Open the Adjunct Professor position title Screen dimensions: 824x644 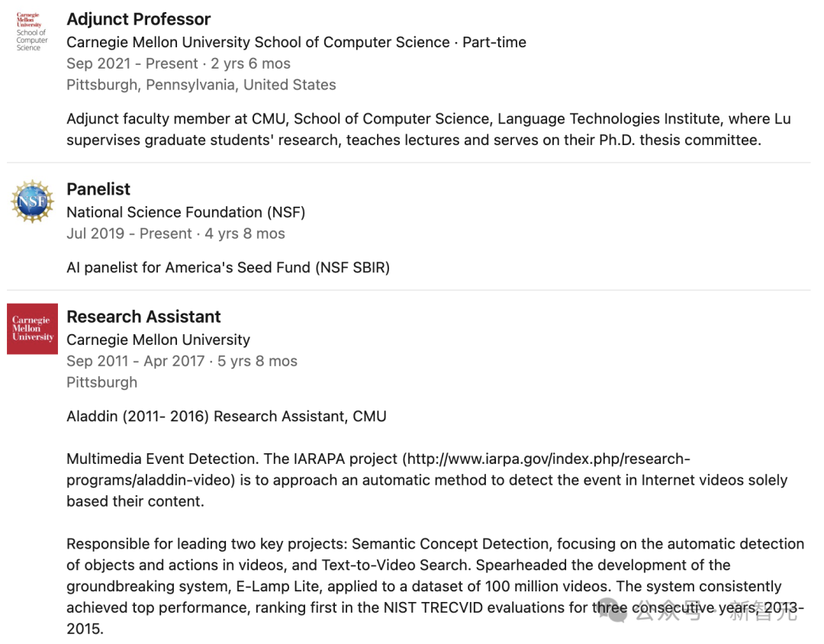pos(138,19)
